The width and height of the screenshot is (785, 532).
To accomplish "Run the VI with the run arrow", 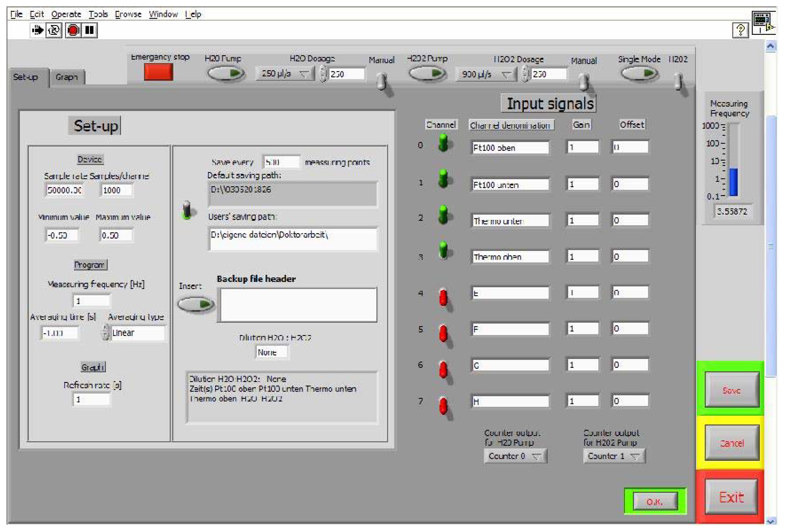I will 38,30.
